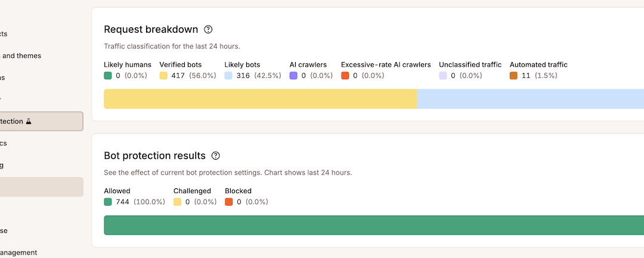The height and width of the screenshot is (258, 644).
Task: Click brown Automated traffic legend swatch
Action: [x=513, y=76]
